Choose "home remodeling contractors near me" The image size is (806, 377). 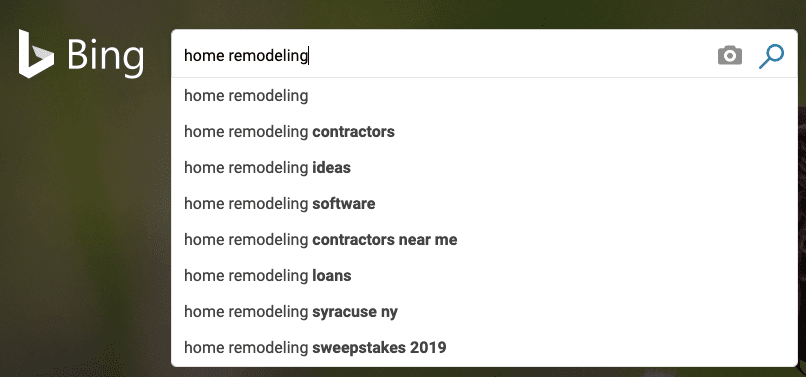click(x=484, y=240)
